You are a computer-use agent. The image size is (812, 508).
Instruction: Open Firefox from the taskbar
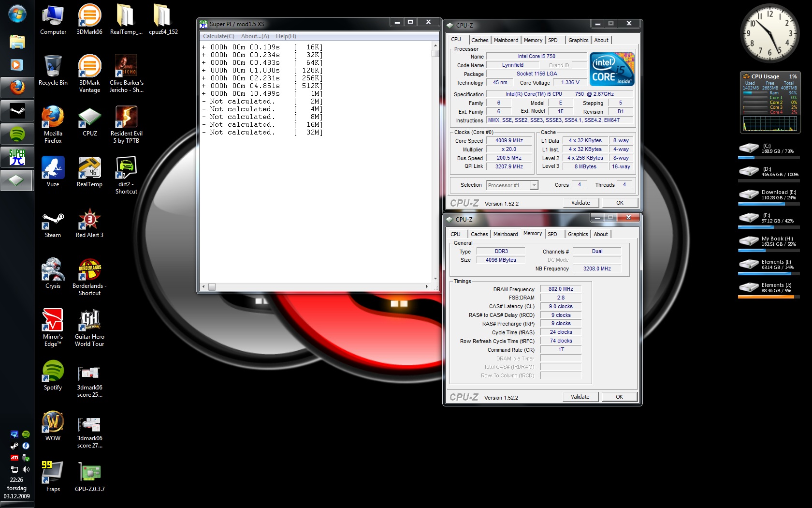click(17, 87)
